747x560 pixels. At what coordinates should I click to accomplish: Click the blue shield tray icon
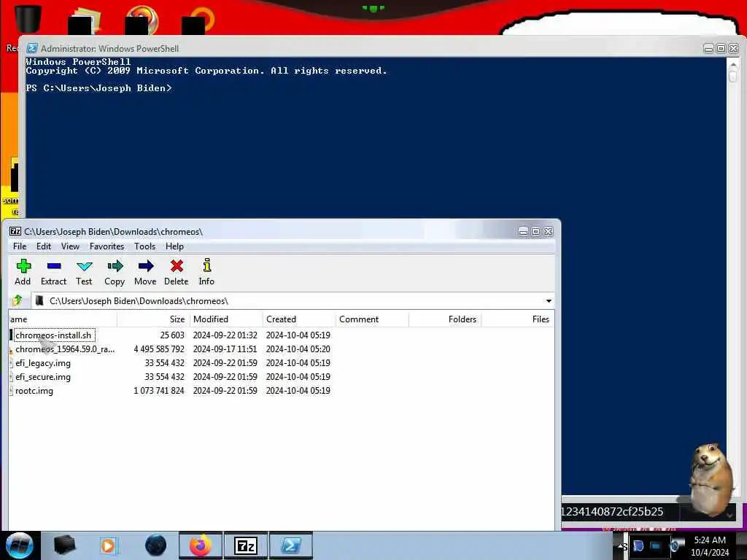coord(638,545)
